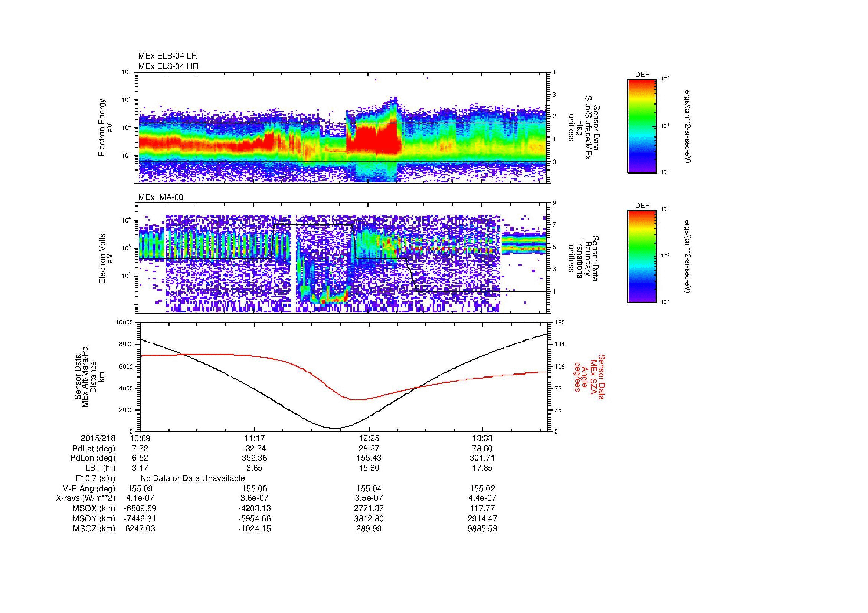Click the 'MEx ELS-04 HR' panel title

168,66
